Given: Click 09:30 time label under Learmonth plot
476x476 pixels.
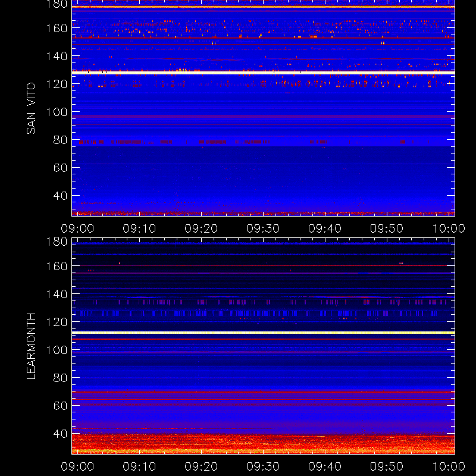Looking at the screenshot, I should (x=263, y=466).
